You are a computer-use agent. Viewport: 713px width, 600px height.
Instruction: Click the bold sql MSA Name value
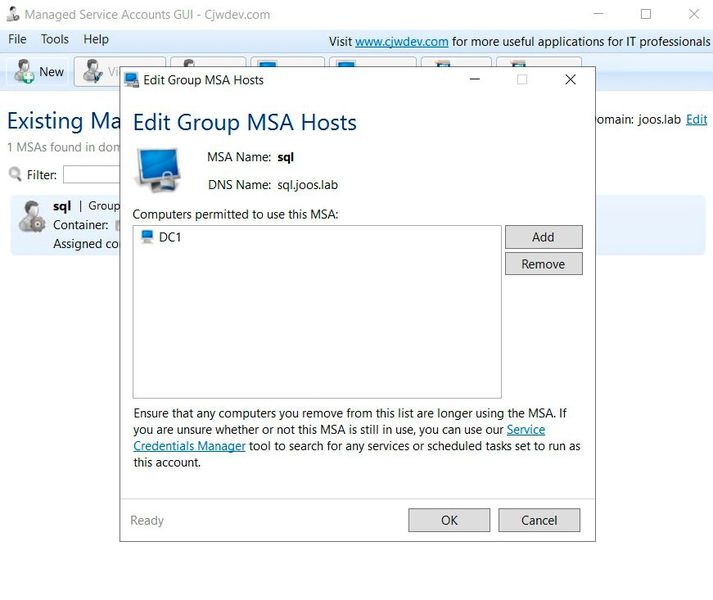click(286, 157)
